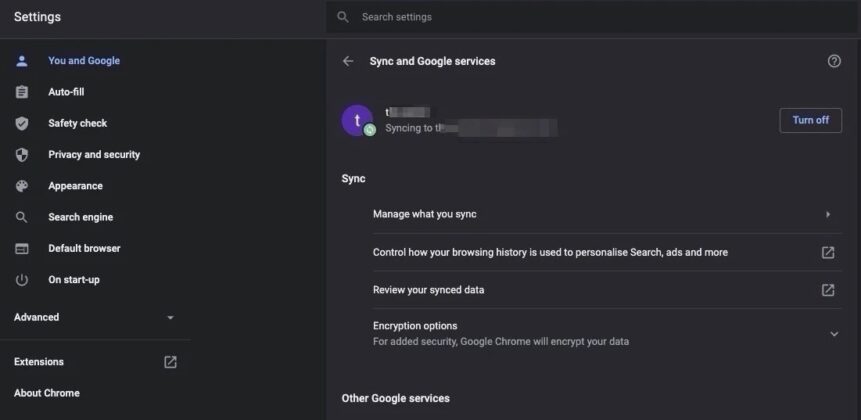This screenshot has width=861, height=420.
Task: Click the Default browser window icon
Action: point(21,249)
